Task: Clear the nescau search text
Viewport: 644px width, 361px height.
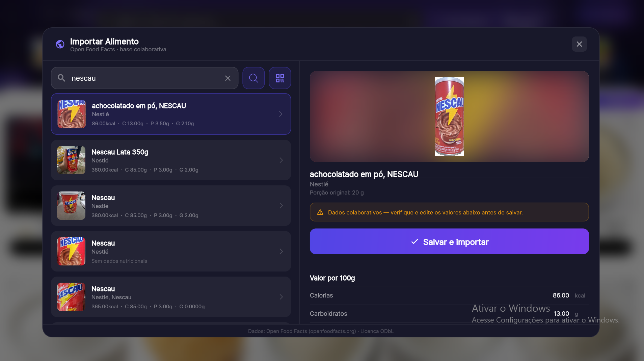Action: pyautogui.click(x=228, y=78)
